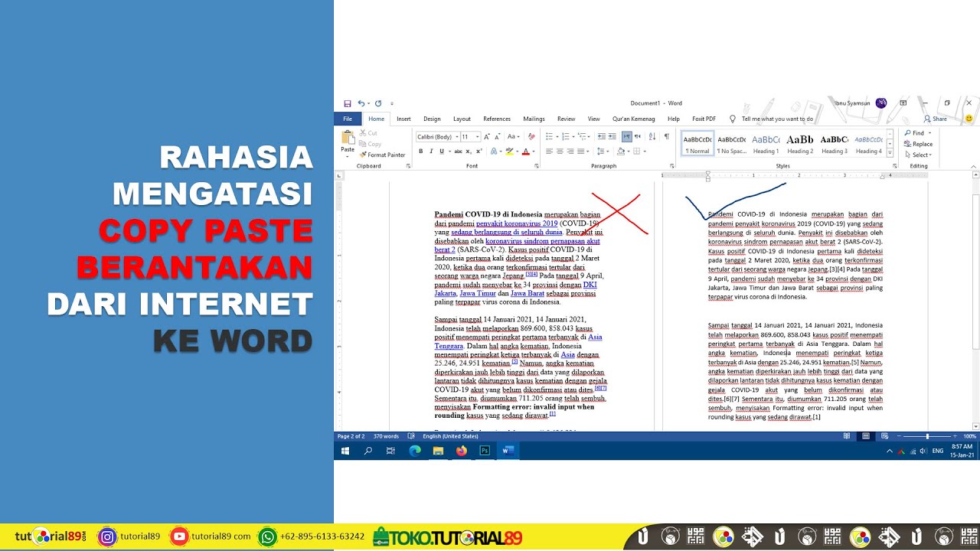Open the Foxit PDF tab
The width and height of the screenshot is (980, 551).
point(704,119)
